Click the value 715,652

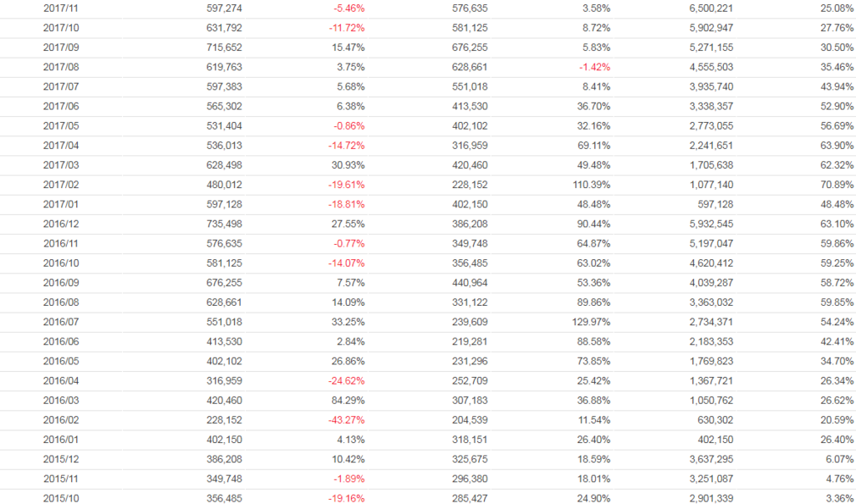click(x=224, y=48)
